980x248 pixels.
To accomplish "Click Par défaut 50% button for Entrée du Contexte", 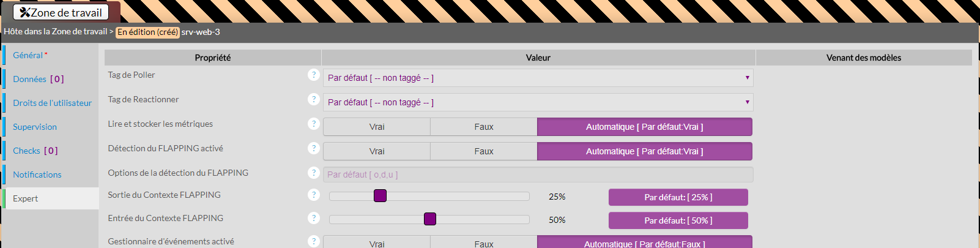I will click(x=678, y=220).
